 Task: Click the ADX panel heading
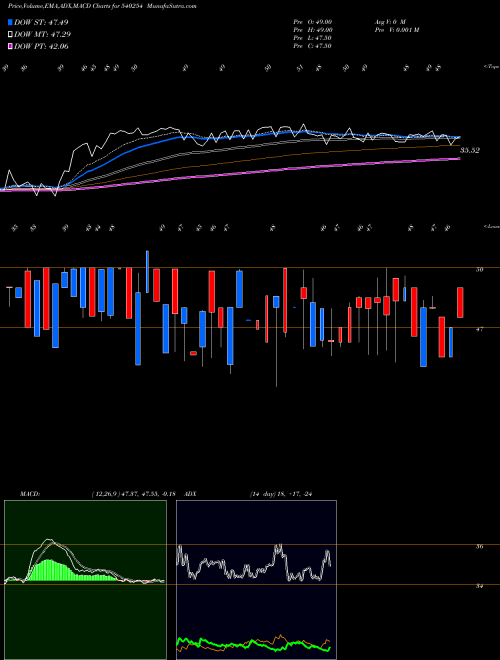tap(190, 494)
